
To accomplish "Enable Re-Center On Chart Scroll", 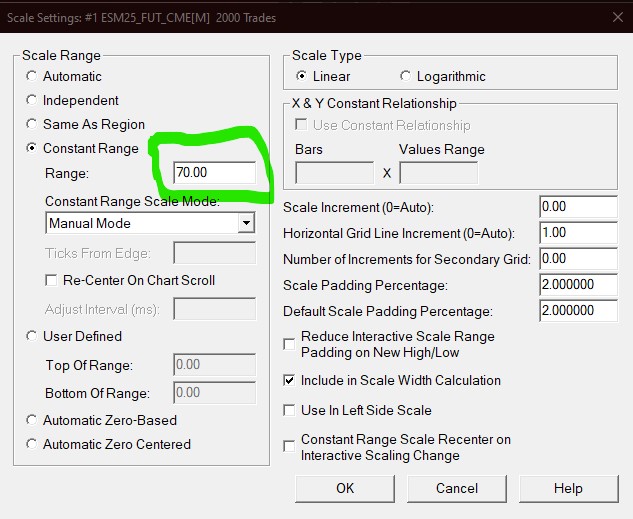I will (53, 281).
